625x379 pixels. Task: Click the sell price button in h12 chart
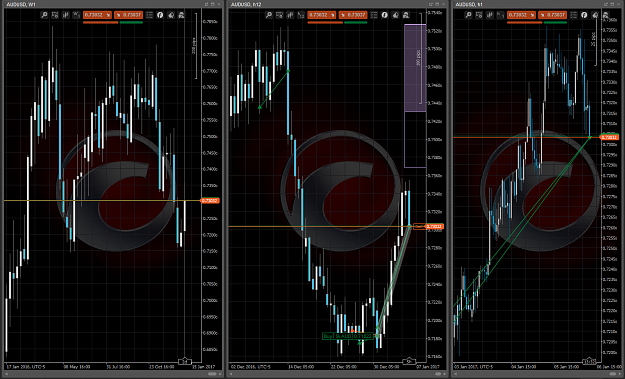[322, 15]
